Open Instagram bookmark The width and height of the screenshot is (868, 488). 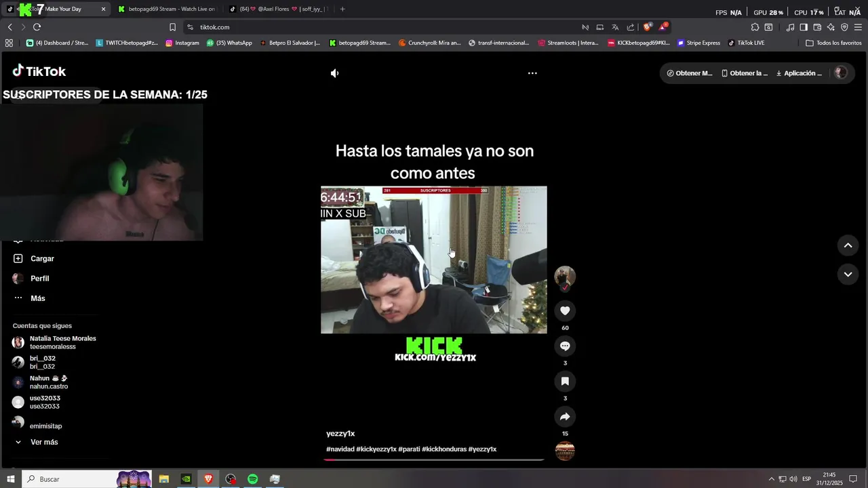click(182, 43)
